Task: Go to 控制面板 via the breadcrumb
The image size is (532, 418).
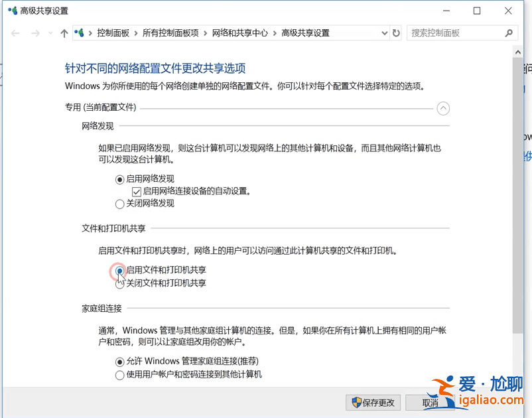Action: click(x=112, y=33)
